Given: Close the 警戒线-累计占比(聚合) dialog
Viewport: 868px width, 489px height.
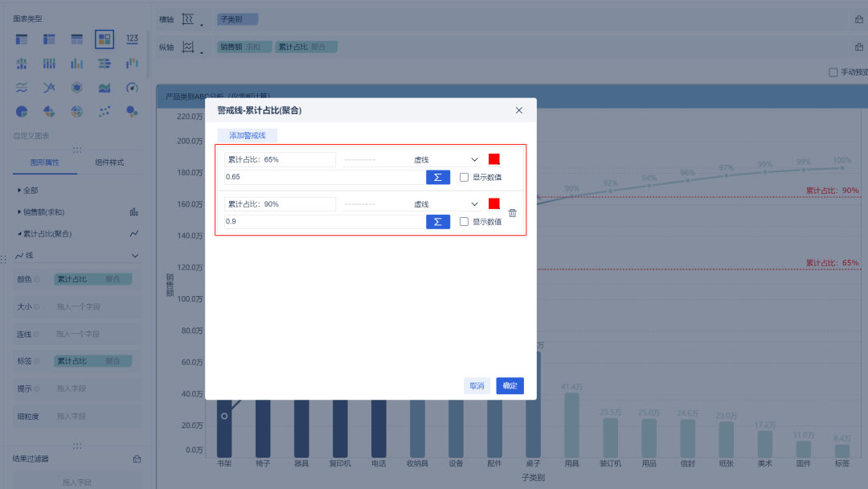Looking at the screenshot, I should (x=518, y=111).
